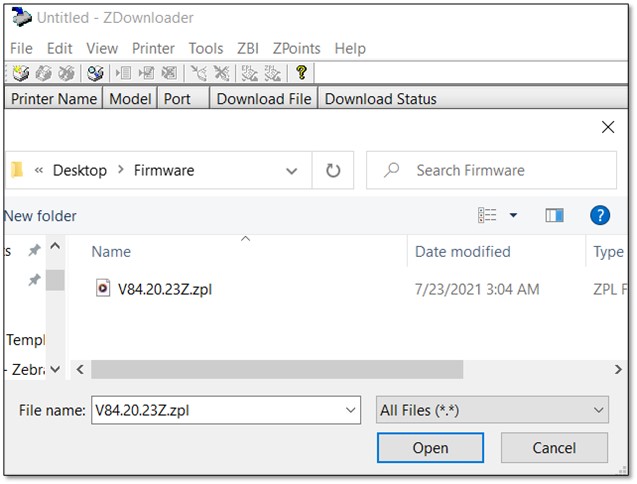Image resolution: width=637 pixels, height=484 pixels.
Task: Click the horizontal scrollbar right arrow
Action: click(x=618, y=369)
